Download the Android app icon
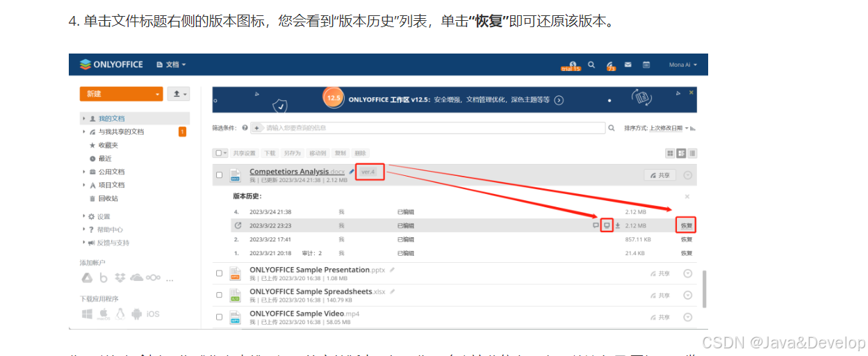Screen dimensions: 868x356 pyautogui.click(x=136, y=314)
